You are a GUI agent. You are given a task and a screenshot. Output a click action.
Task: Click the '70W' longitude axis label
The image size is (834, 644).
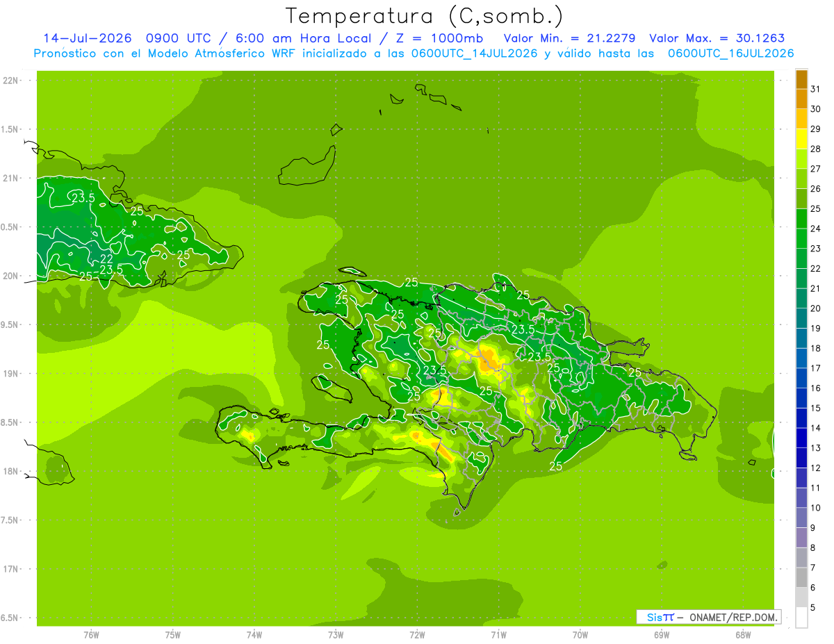coord(580,635)
